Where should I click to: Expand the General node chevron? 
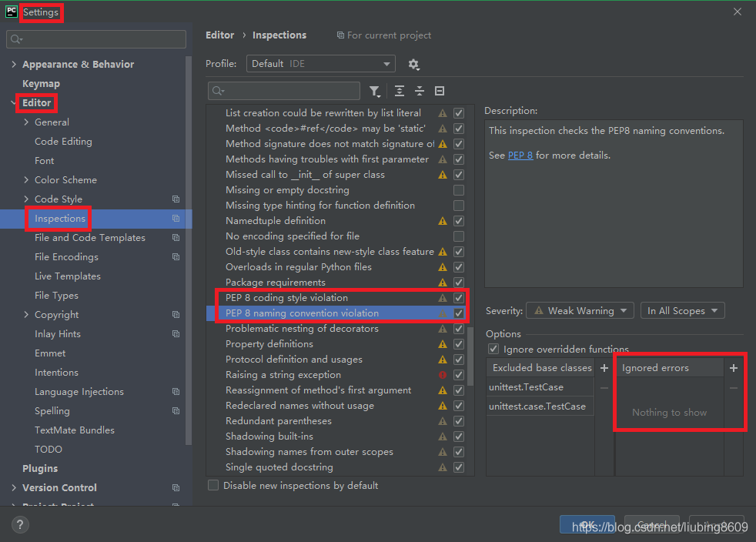[26, 122]
